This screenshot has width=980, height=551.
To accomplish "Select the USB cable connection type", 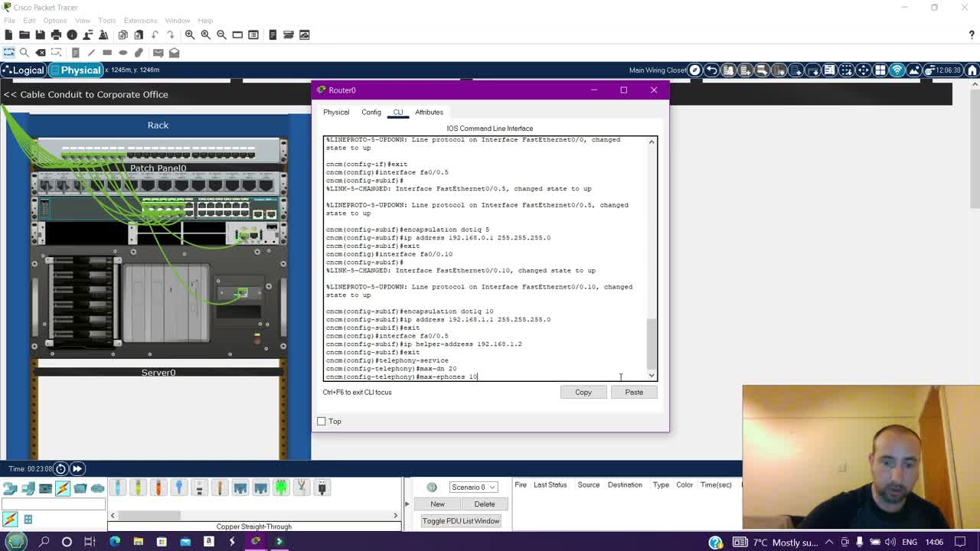I will click(322, 487).
